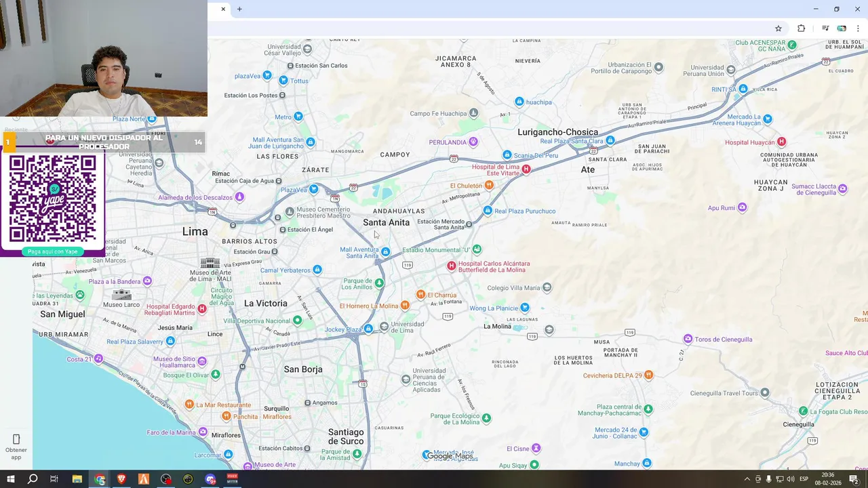Click the San Borja district label
The height and width of the screenshot is (488, 868).
303,369
